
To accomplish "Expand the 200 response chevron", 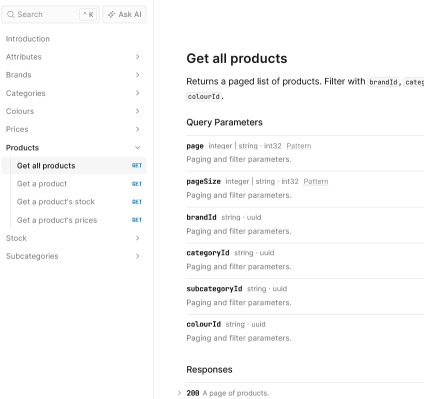I will click(x=179, y=393).
